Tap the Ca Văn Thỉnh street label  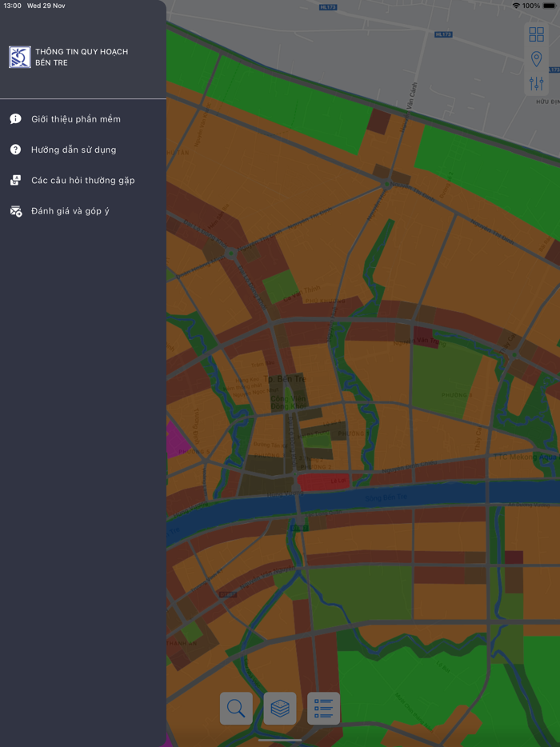click(x=302, y=294)
